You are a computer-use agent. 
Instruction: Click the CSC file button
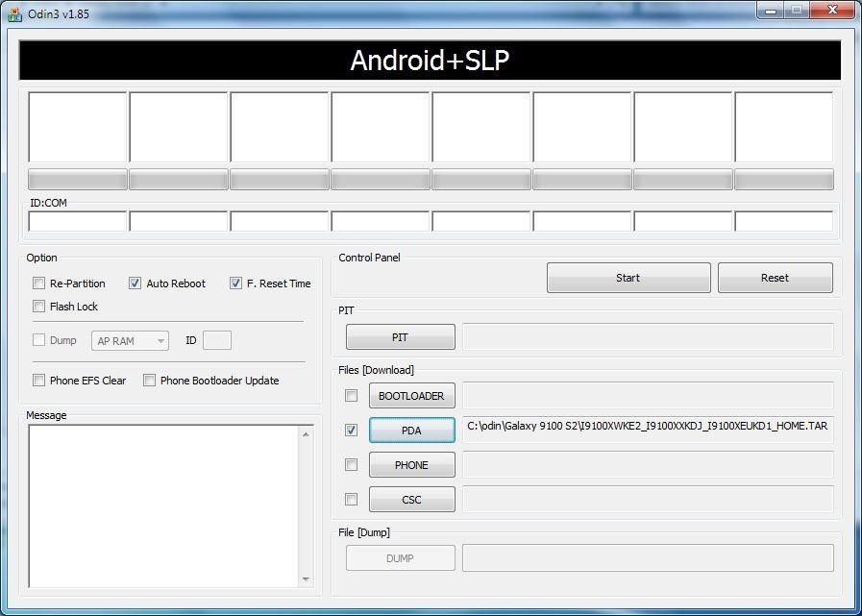[411, 500]
